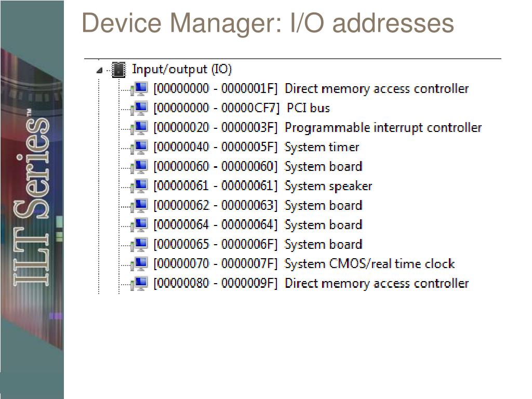Select System board at 00000062-00000063

pyautogui.click(x=258, y=206)
